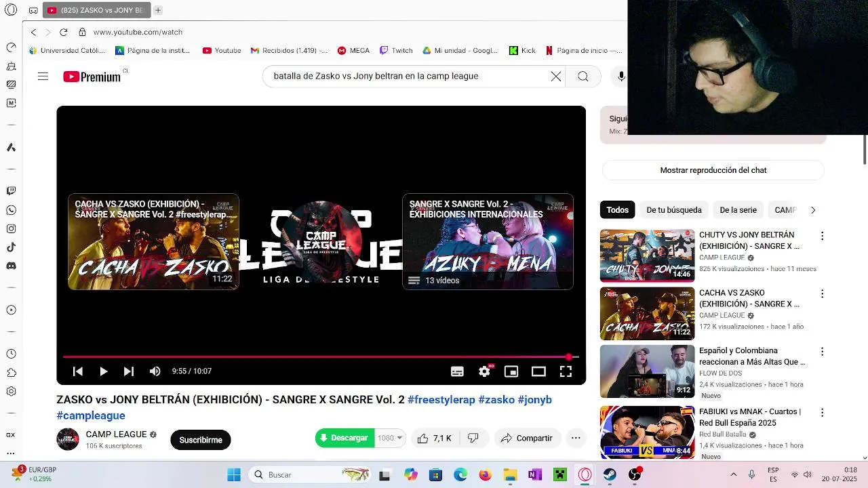Screen dimensions: 868x488
Task: Open Instagram from the Opera sidebar
Action: coord(11,229)
